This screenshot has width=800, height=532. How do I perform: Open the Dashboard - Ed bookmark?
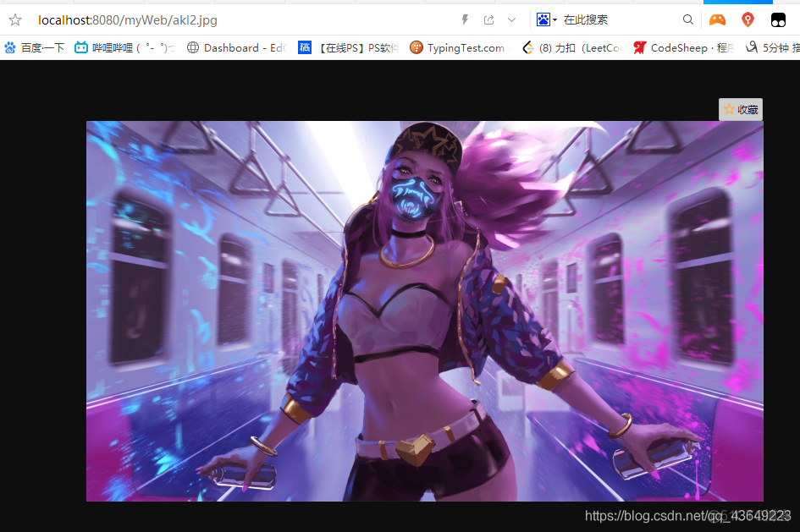[x=237, y=48]
